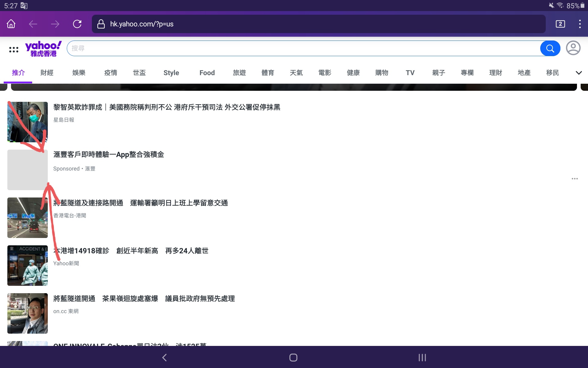The image size is (588, 368).
Task: Open the account profile icon
Action: coord(573,48)
